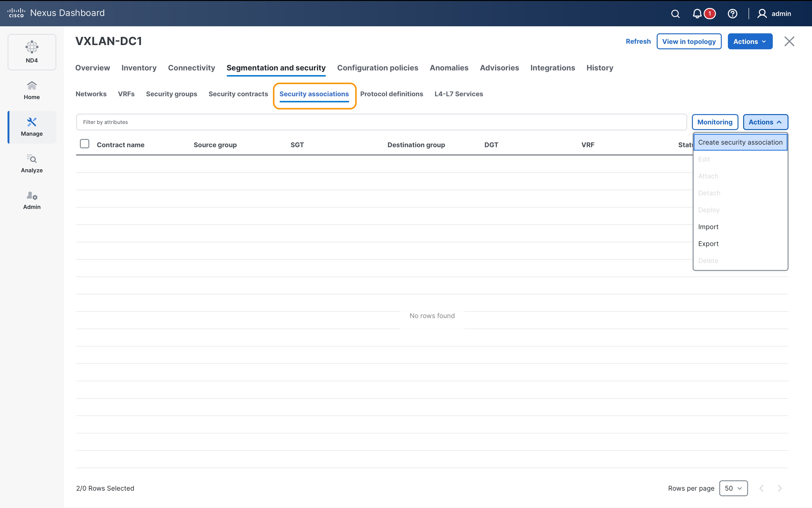Switch to Security contracts sub-tab

coord(238,94)
